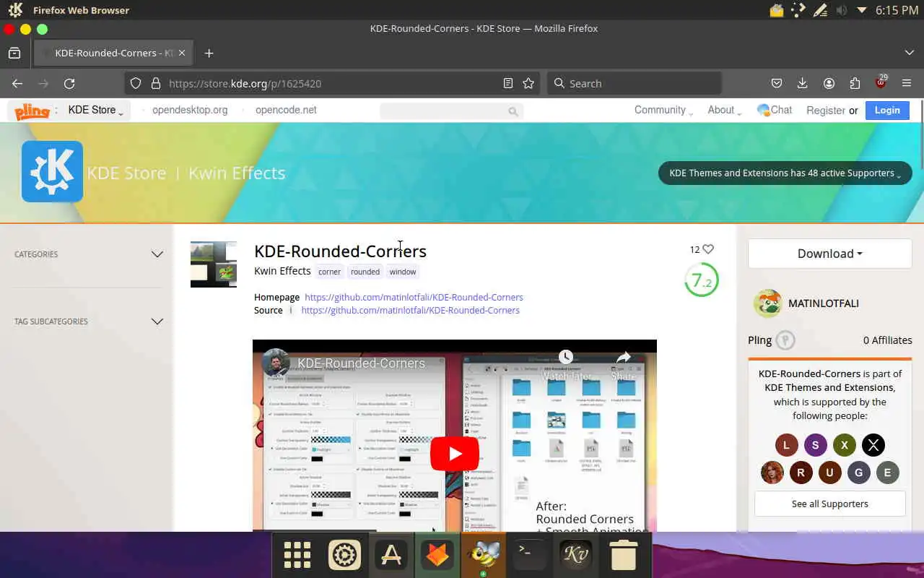924x578 pixels.
Task: Reload the current page
Action: pyautogui.click(x=69, y=83)
